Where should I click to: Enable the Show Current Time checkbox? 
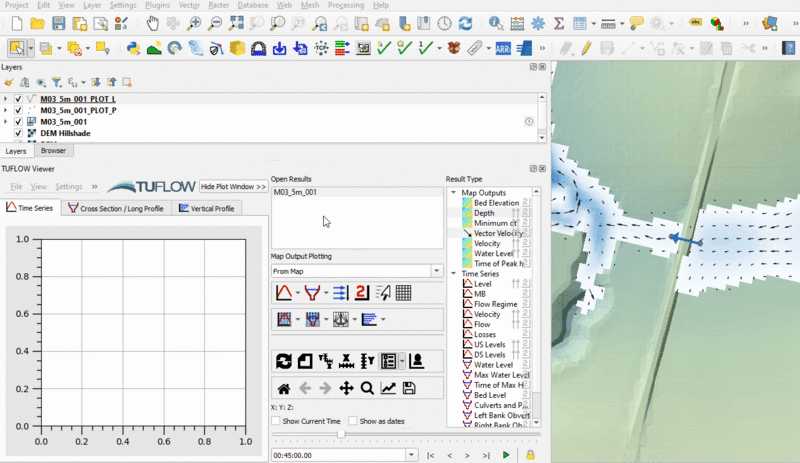coord(276,421)
